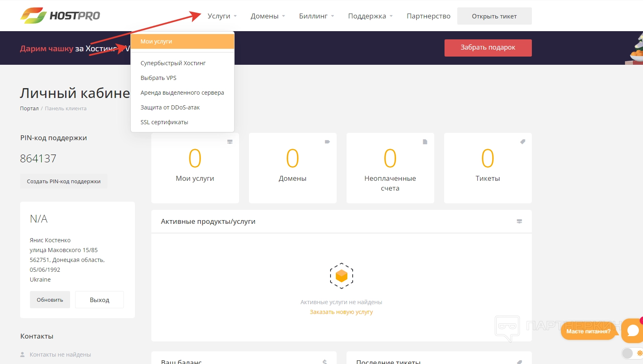
Task: Click the Дарим чашку promo text
Action: coord(47,48)
